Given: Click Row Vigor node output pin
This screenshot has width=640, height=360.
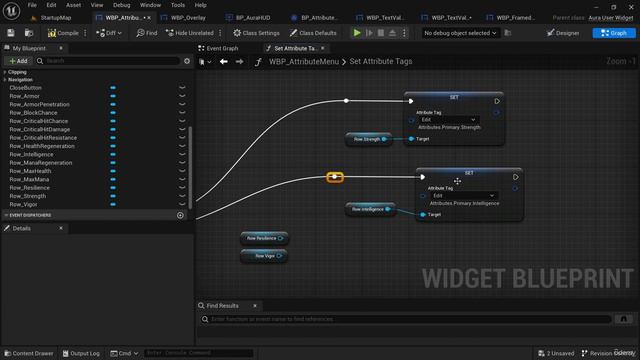Looking at the screenshot, I should (279, 256).
